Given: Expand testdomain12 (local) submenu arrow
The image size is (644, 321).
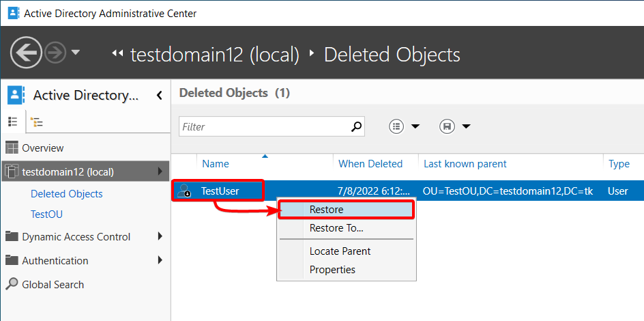Looking at the screenshot, I should 160,171.
